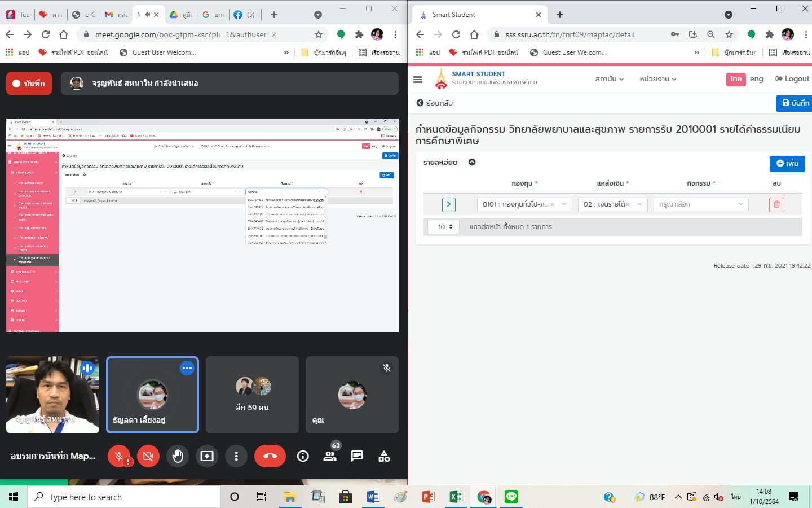
Task: Unmute the microphone in Meet
Action: coord(119,456)
